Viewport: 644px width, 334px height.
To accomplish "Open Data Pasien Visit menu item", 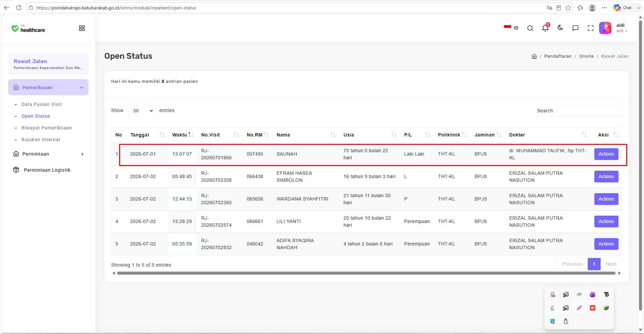I will click(x=42, y=104).
